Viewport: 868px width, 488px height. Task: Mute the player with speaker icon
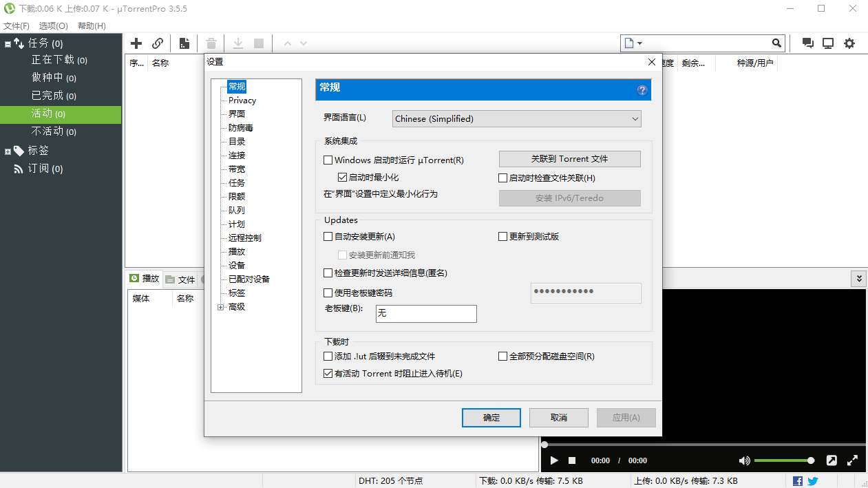point(744,460)
